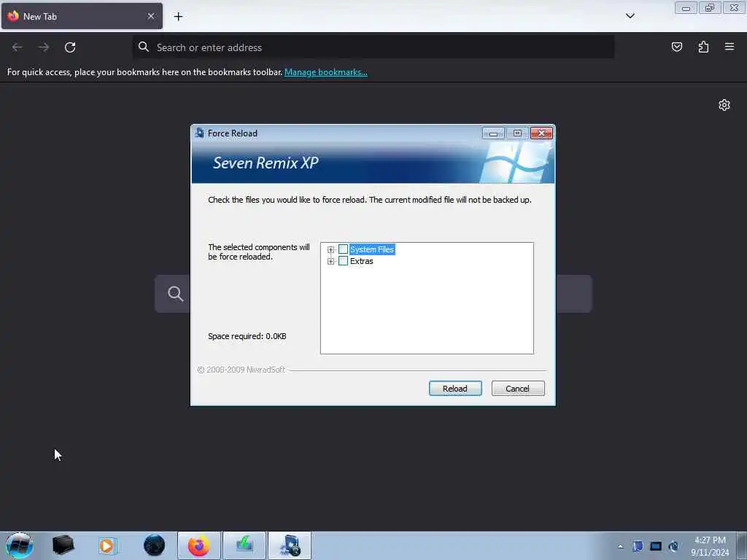The width and height of the screenshot is (747, 560).
Task: Click the Firefox back arrow
Action: [x=18, y=47]
